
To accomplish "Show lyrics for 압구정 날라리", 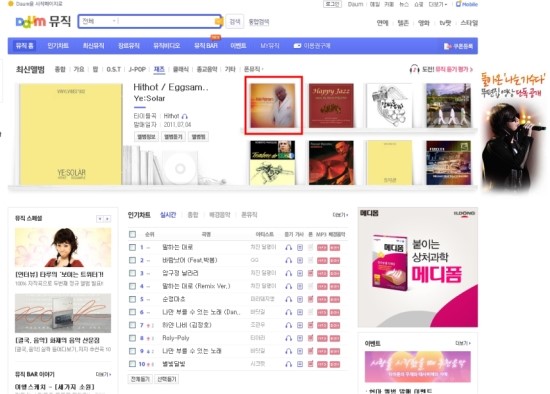I will tap(300, 273).
